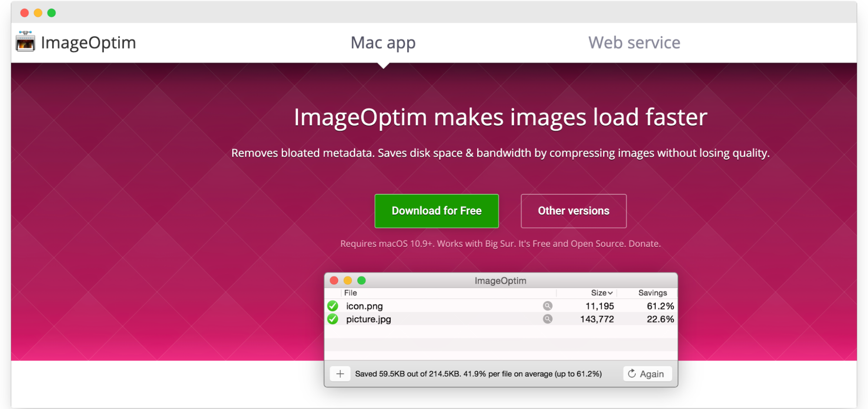Click the size value 143,772
Viewport: 868px width, 409px height.
tap(597, 319)
